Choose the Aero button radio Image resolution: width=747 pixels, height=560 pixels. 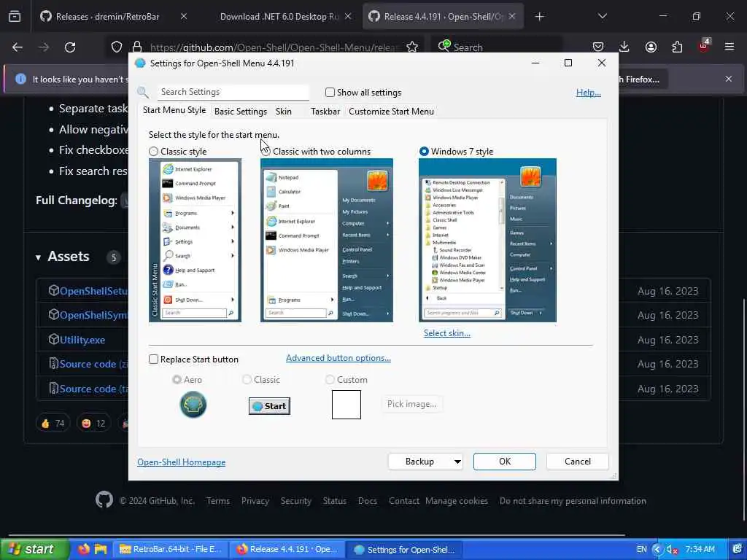177,379
